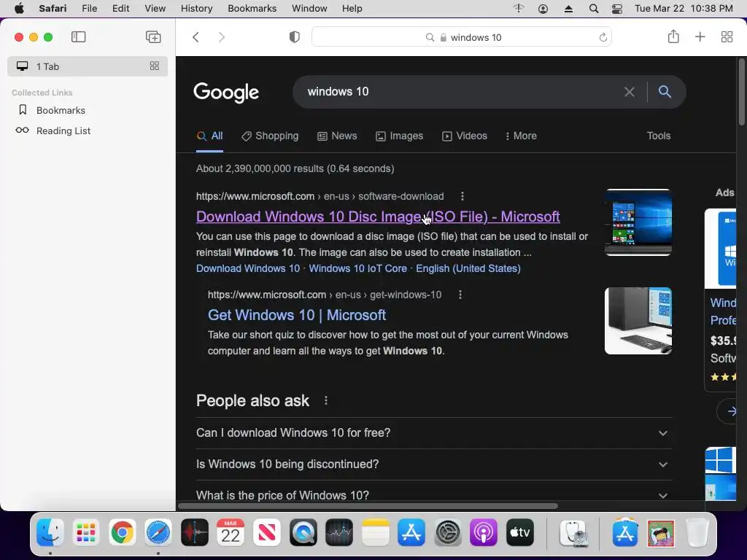The image size is (747, 560).
Task: Open Finder from the Dock
Action: point(50,532)
